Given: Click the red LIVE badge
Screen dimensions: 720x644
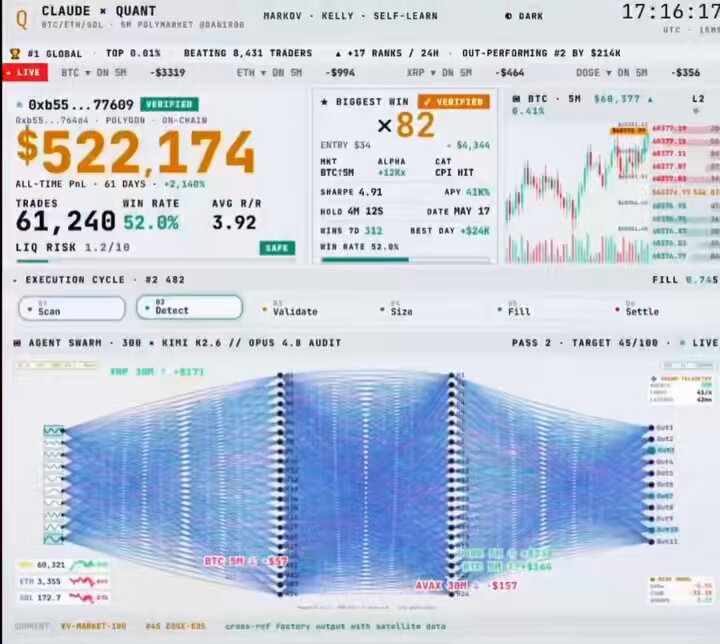Looking at the screenshot, I should (x=25, y=73).
